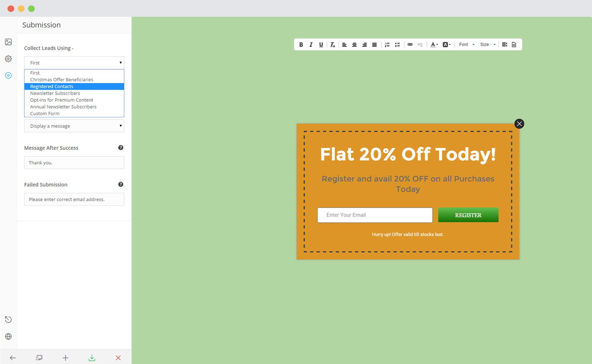Click the undo/history icon in sidebar
Viewport: 592px width, 364px height.
pos(8,319)
